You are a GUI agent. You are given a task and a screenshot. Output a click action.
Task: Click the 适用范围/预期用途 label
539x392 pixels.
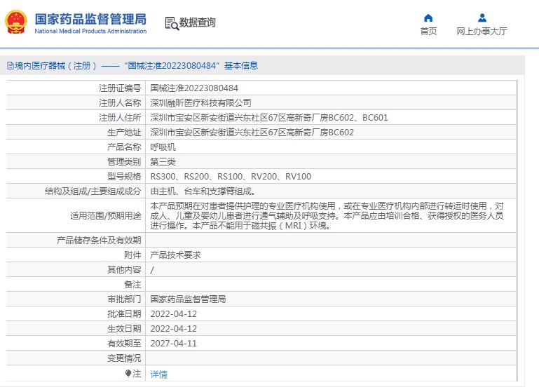click(106, 216)
